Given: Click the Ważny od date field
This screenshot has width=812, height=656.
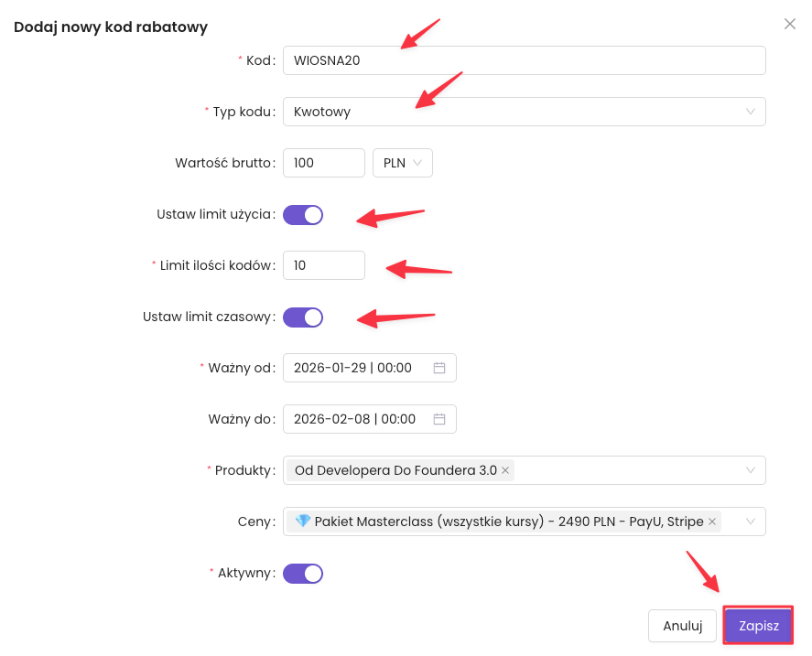Looking at the screenshot, I should click(357, 368).
